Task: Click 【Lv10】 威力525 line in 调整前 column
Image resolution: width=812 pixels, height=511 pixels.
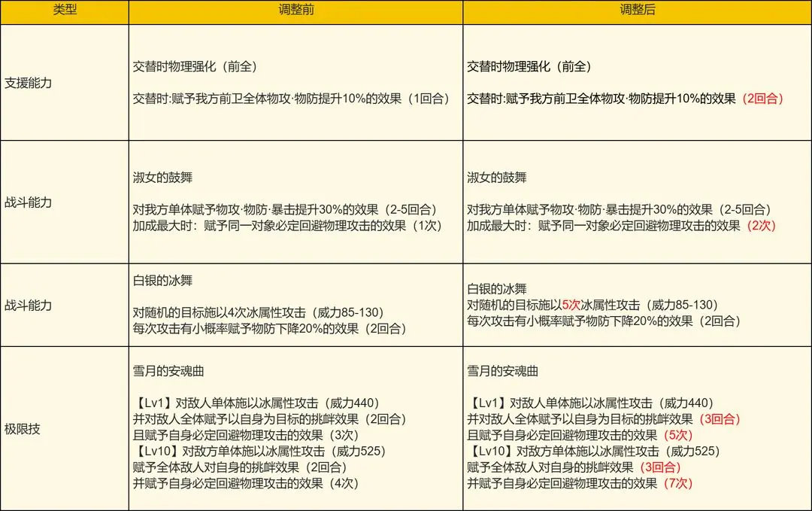Action: pyautogui.click(x=260, y=452)
